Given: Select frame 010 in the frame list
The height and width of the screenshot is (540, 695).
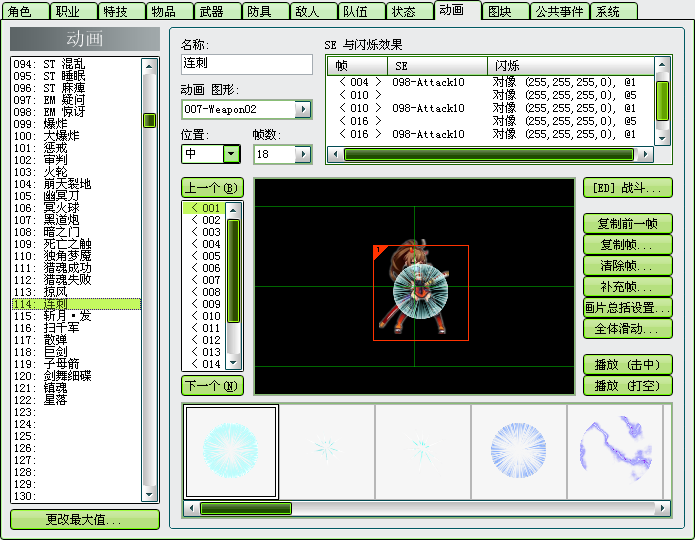Looking at the screenshot, I should [204, 316].
